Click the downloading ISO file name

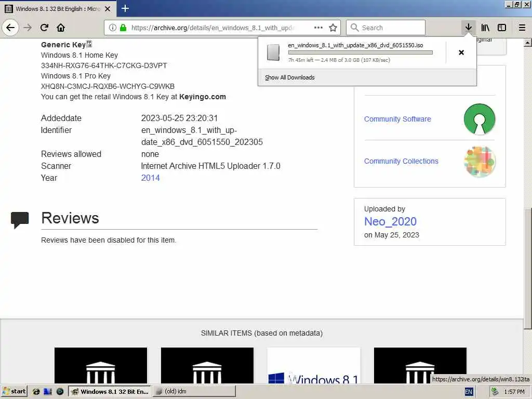355,45
